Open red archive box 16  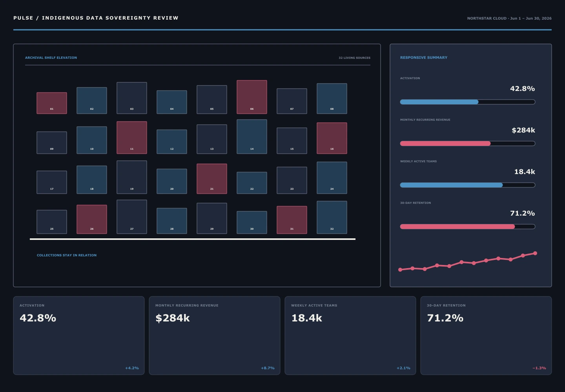point(332,138)
